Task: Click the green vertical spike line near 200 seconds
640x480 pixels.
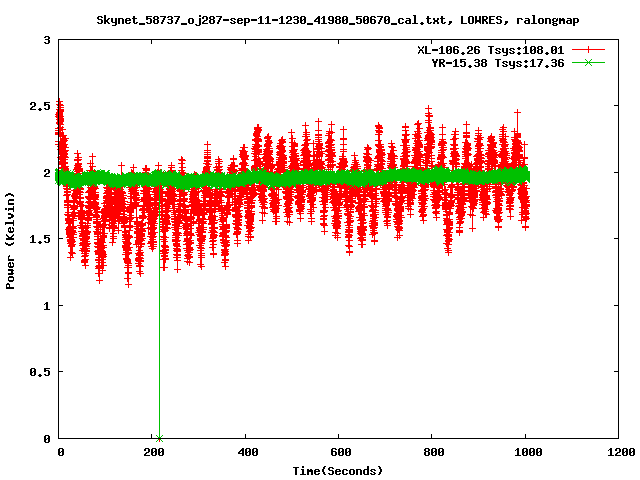Action: (x=159, y=312)
